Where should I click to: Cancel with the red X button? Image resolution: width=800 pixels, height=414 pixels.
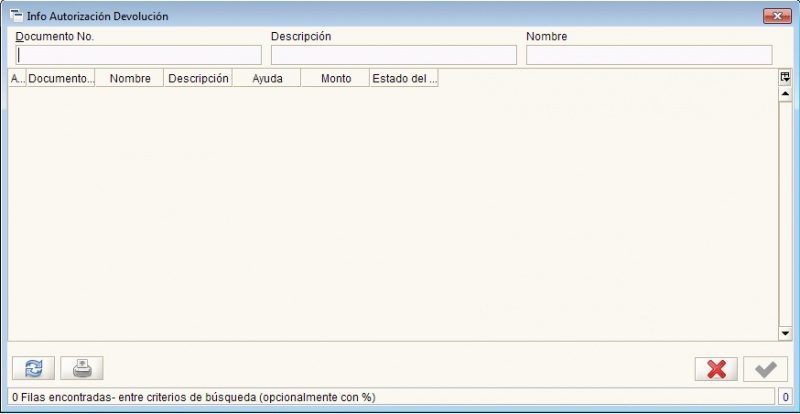tap(716, 369)
